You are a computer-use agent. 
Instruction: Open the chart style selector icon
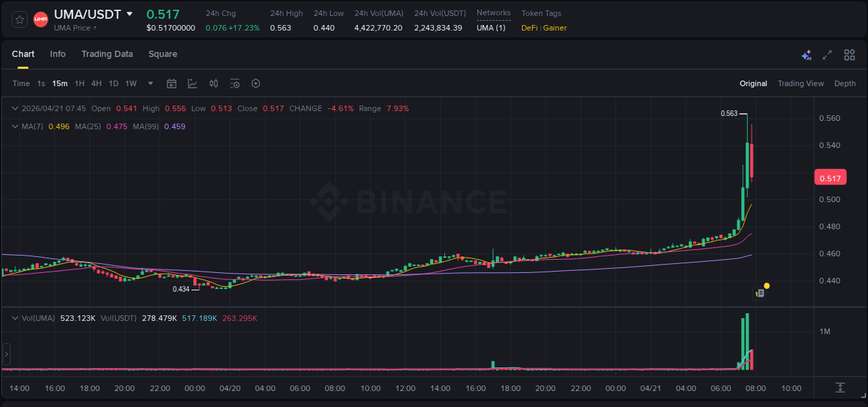coord(191,83)
